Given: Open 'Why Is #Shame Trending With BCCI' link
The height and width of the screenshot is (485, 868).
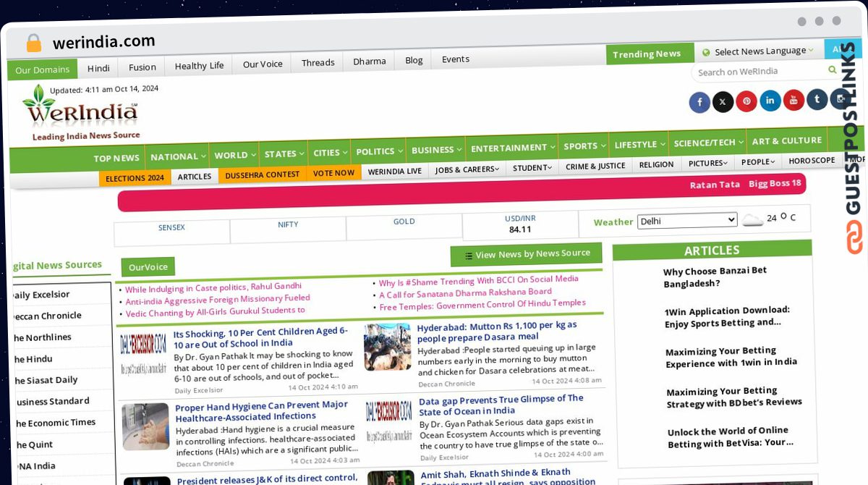Looking at the screenshot, I should point(479,281).
